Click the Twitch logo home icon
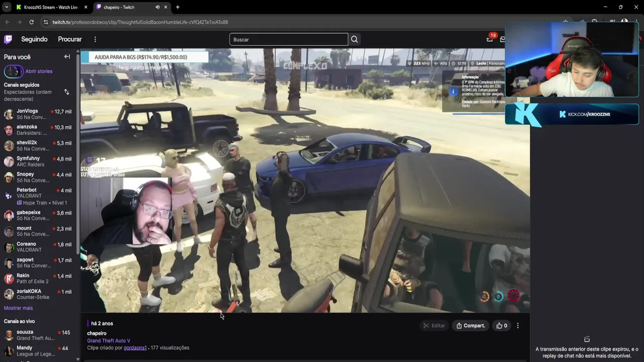The image size is (644, 362). 8,39
